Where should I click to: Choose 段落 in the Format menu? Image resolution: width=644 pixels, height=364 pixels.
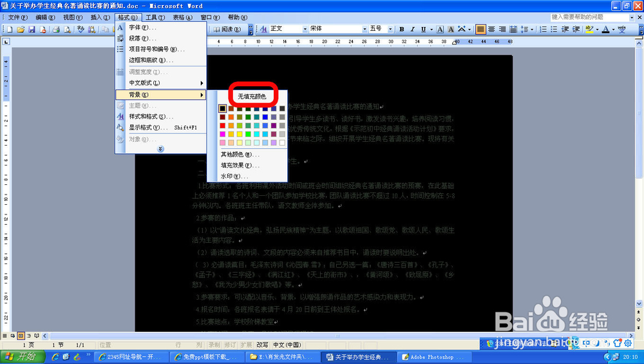point(161,38)
